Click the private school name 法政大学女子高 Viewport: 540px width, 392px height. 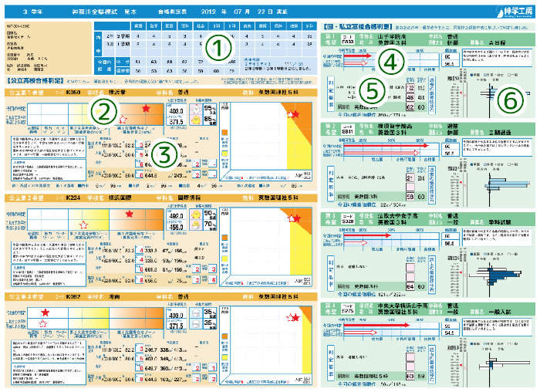[x=397, y=216]
